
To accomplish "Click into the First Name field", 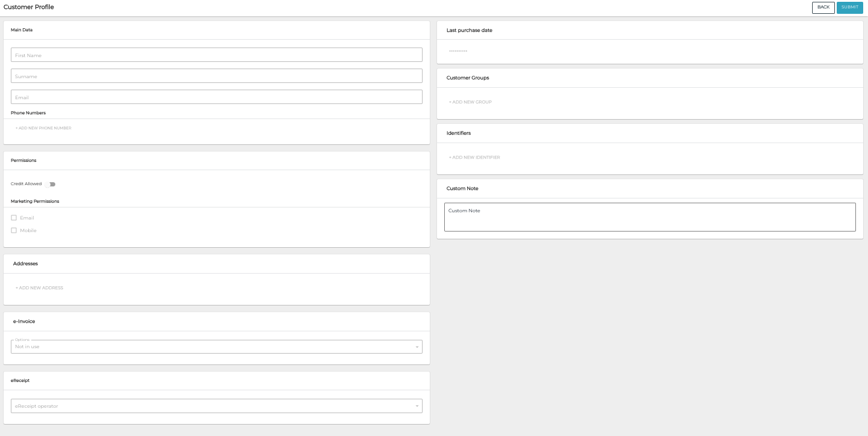I will tap(216, 54).
